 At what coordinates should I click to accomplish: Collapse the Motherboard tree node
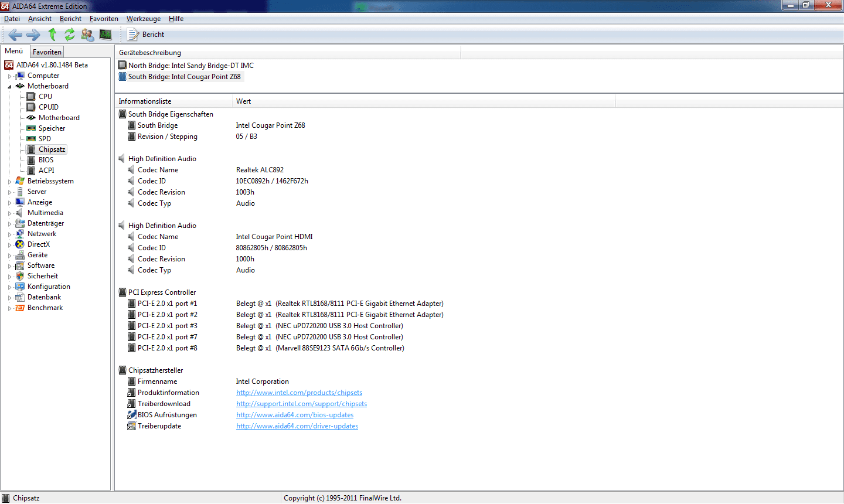click(x=9, y=87)
